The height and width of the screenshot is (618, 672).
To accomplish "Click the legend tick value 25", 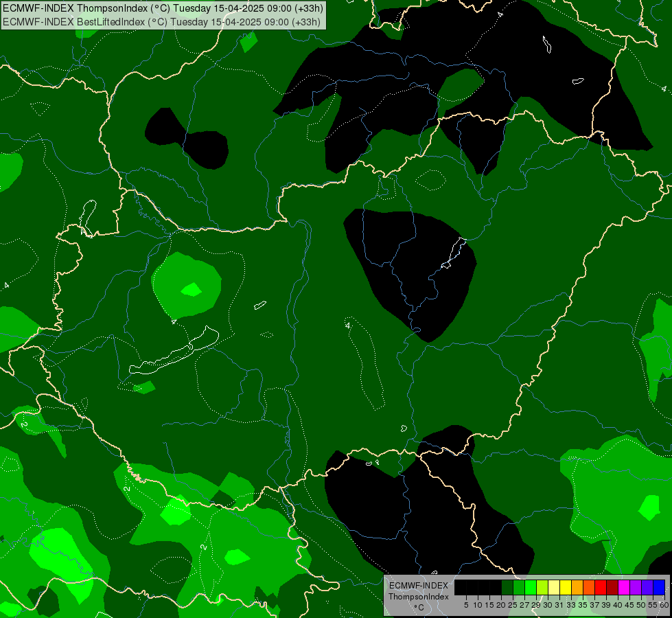I will point(513,605).
